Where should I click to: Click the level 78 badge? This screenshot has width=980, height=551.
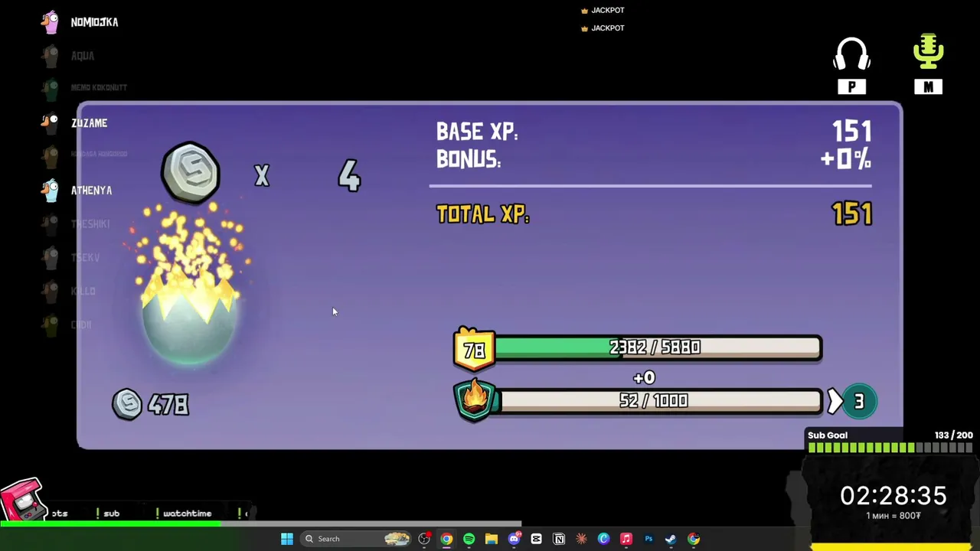(474, 350)
